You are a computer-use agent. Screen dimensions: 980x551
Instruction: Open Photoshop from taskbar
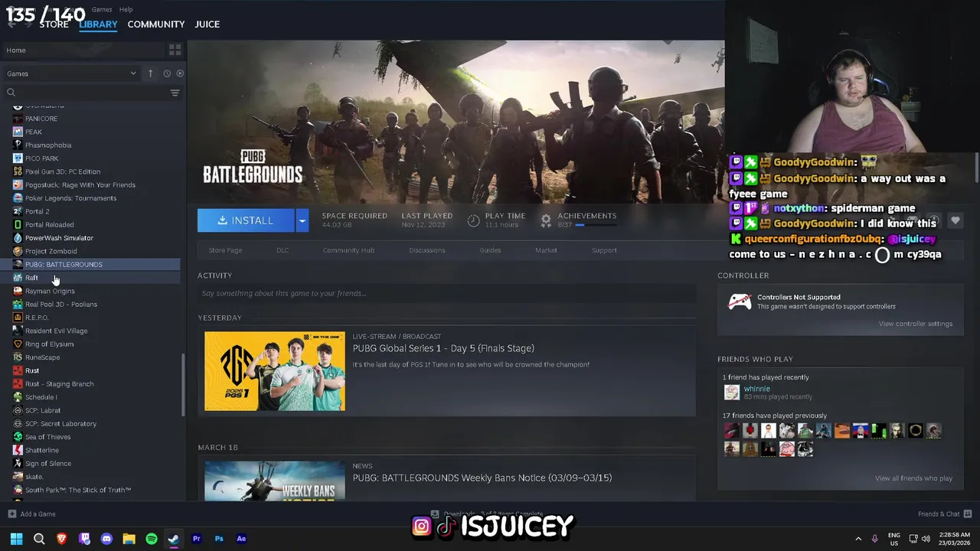click(219, 539)
